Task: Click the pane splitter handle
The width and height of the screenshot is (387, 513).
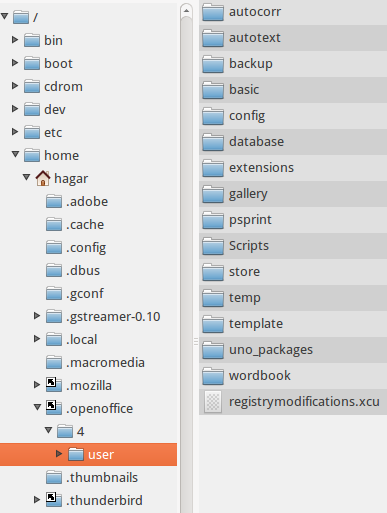Action: click(196, 342)
